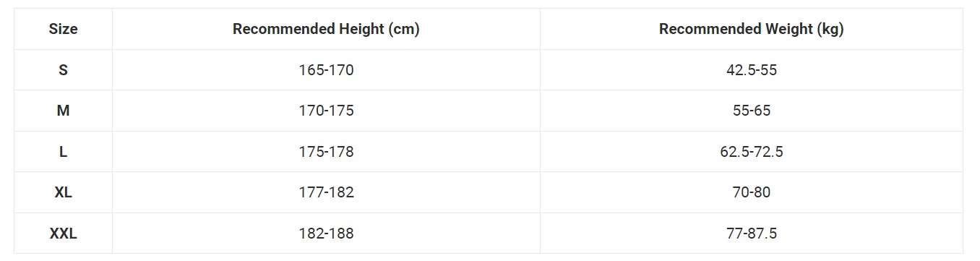This screenshot has width=980, height=261.
Task: Click weight value 55-65
Action: (752, 111)
